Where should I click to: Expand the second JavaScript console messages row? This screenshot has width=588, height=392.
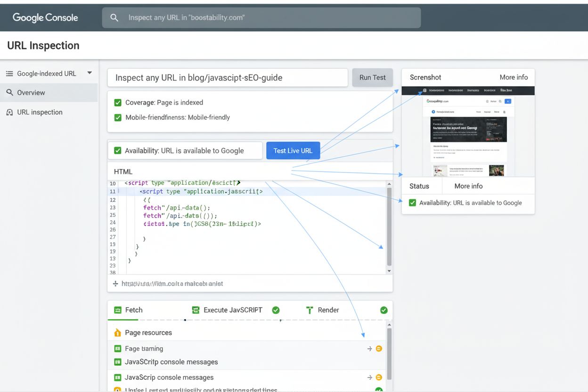point(370,378)
